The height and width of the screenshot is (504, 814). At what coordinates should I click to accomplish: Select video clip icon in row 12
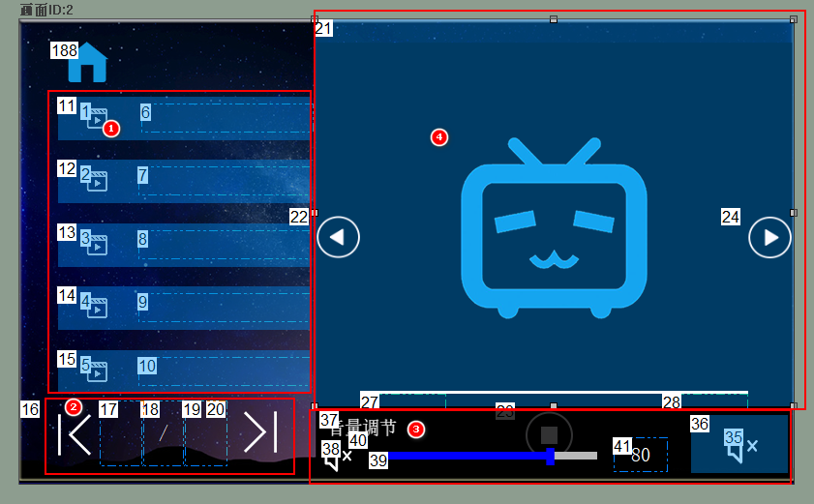(x=97, y=181)
